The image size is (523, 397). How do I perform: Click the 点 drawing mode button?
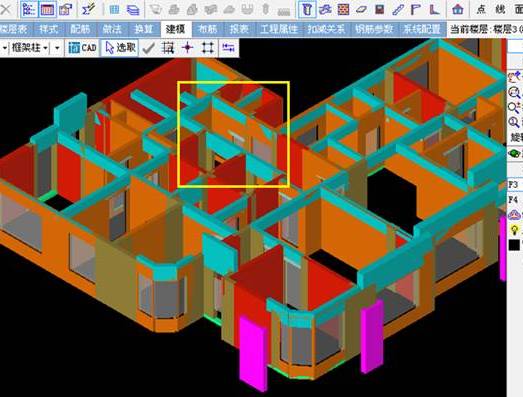tap(481, 9)
